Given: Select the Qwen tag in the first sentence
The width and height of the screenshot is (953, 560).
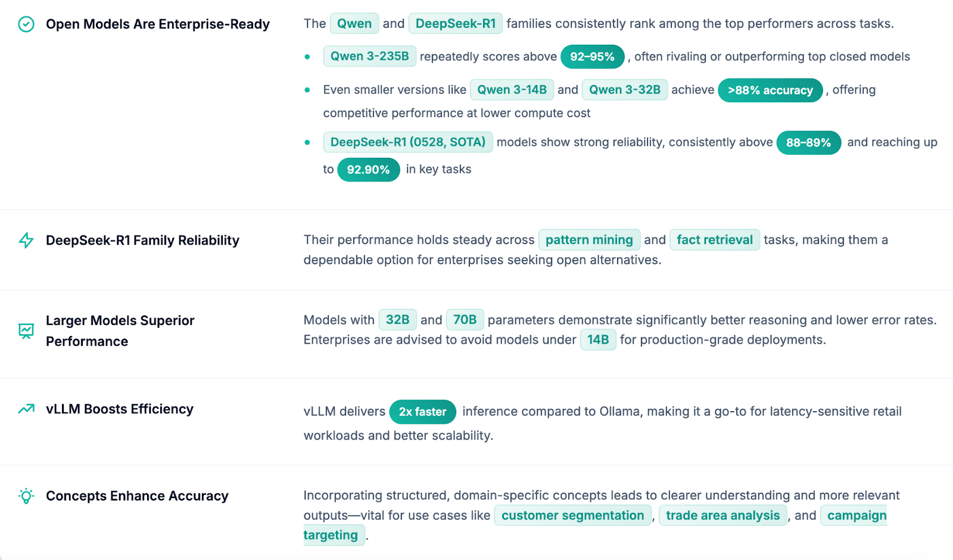Looking at the screenshot, I should 354,24.
